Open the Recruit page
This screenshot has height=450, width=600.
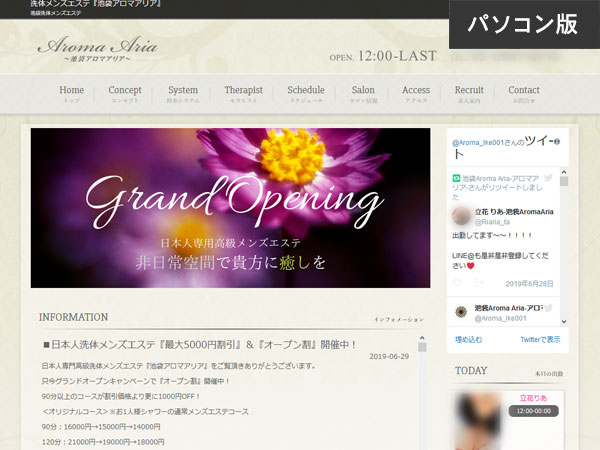tap(469, 94)
